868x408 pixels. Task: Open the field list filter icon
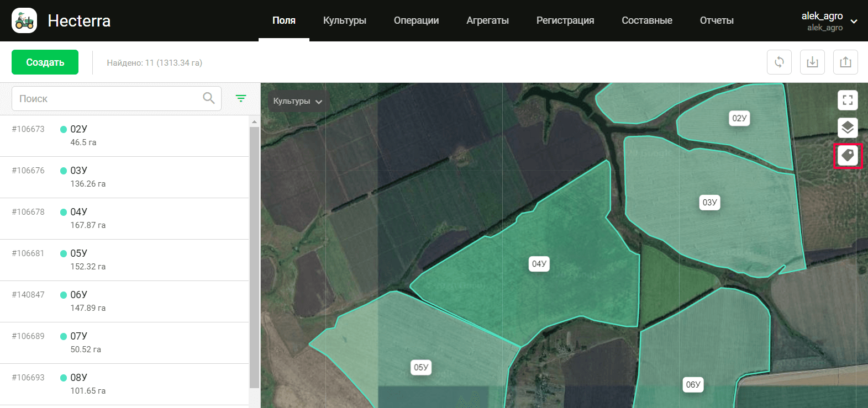coord(241,98)
